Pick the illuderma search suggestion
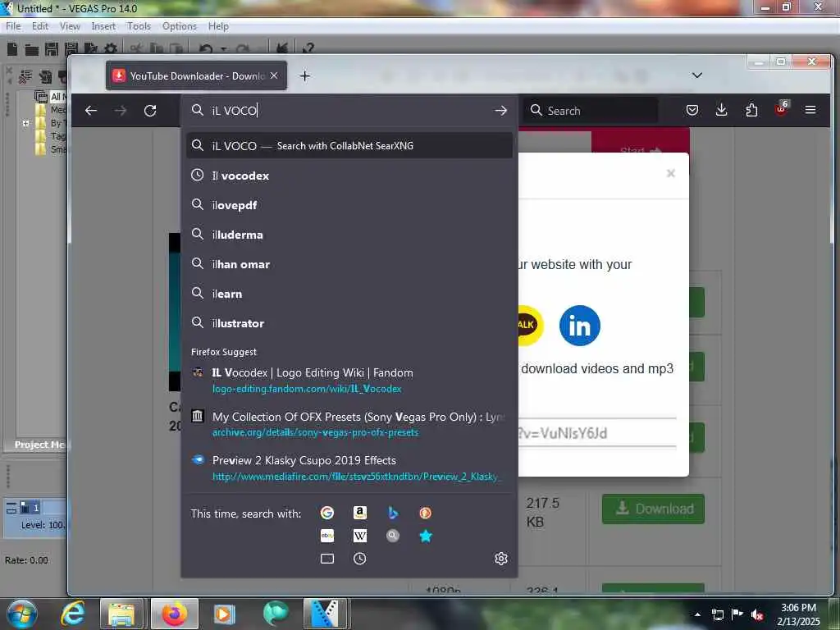Screen dimensions: 840x630 click(349, 234)
